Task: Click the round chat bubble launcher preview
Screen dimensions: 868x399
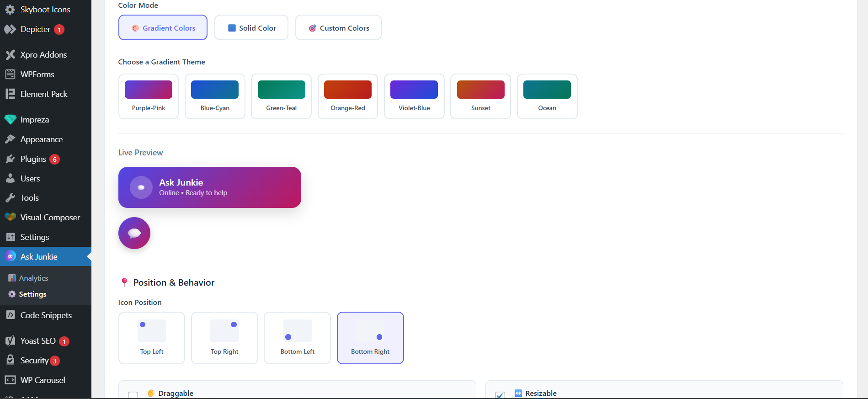Action: point(134,233)
